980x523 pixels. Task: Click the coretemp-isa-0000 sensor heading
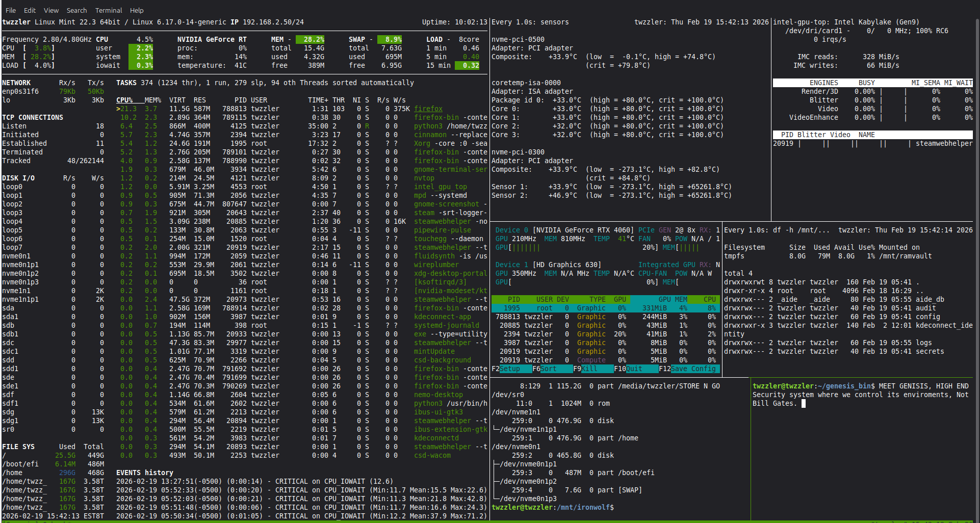pos(526,83)
